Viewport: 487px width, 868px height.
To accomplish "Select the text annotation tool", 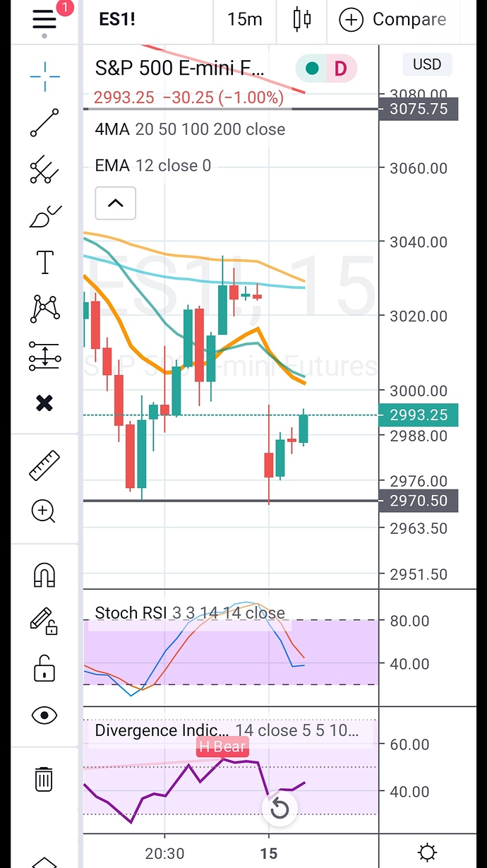I will pos(44,262).
